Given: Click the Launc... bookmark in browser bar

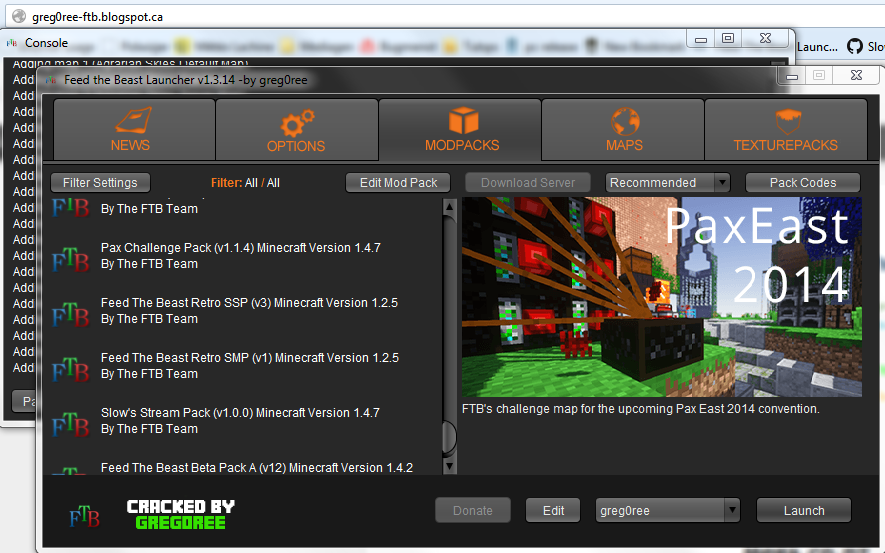Looking at the screenshot, I should click(817, 47).
